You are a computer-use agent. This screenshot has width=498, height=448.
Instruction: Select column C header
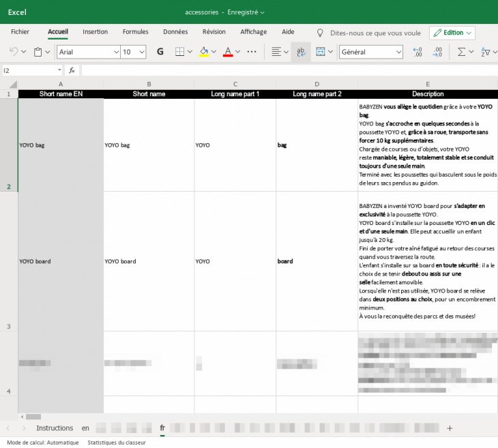(x=235, y=84)
